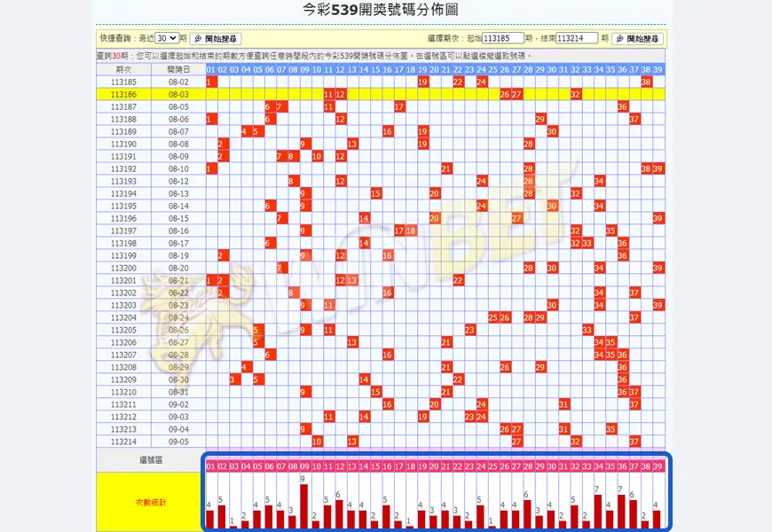This screenshot has height=532, width=772.
Task: Click red cell 38 in period 113185 row
Action: (646, 82)
